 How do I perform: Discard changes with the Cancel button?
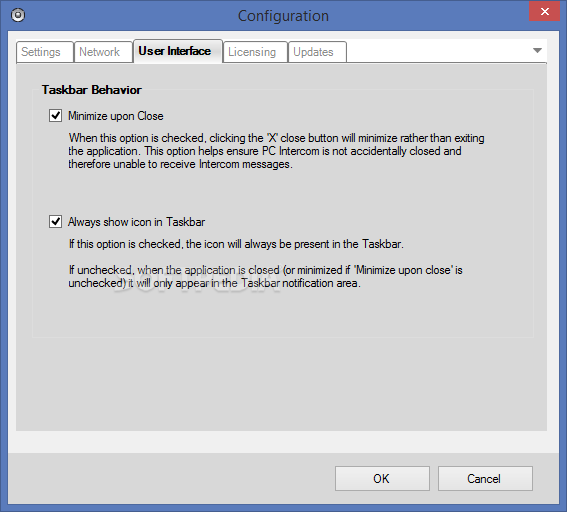tap(485, 478)
